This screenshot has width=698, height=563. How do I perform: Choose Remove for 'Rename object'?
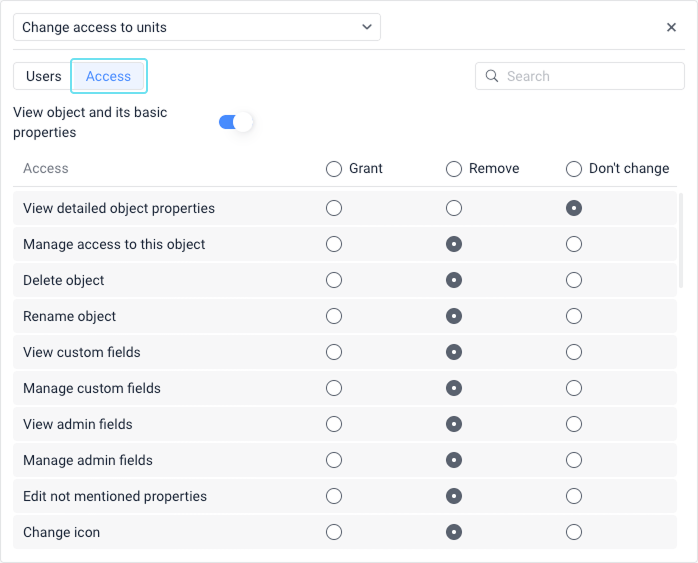coord(454,316)
